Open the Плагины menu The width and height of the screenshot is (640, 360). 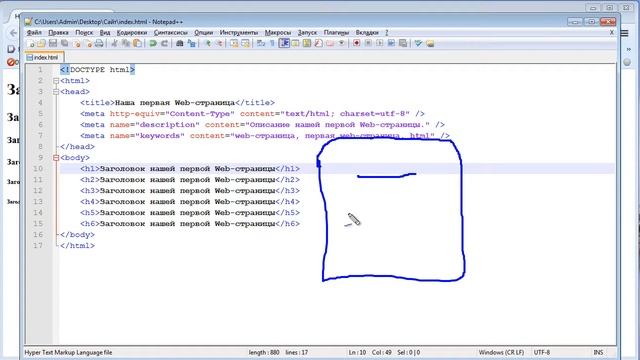point(336,32)
